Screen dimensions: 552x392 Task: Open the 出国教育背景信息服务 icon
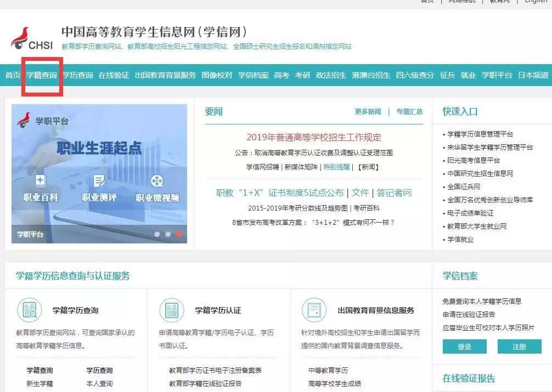click(314, 310)
